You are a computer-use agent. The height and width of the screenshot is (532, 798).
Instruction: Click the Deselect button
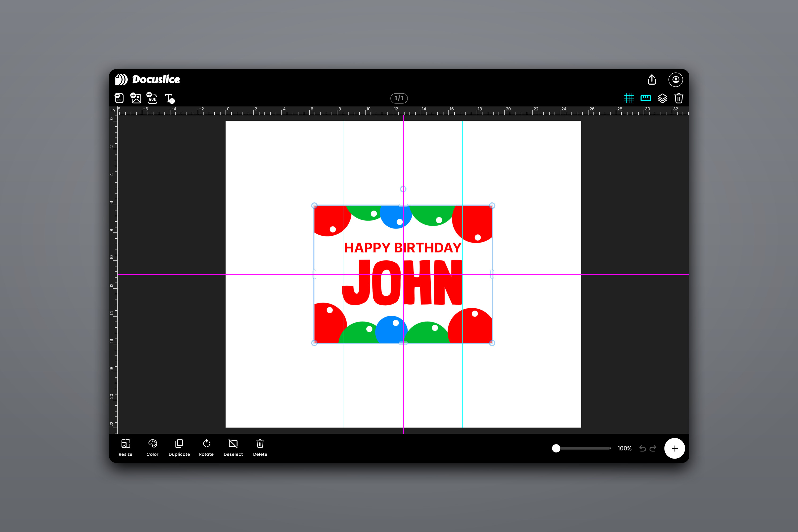tap(233, 448)
